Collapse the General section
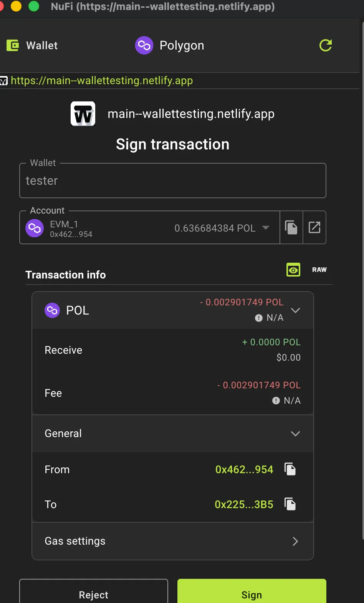Viewport: 364px width, 603px height. tap(295, 434)
